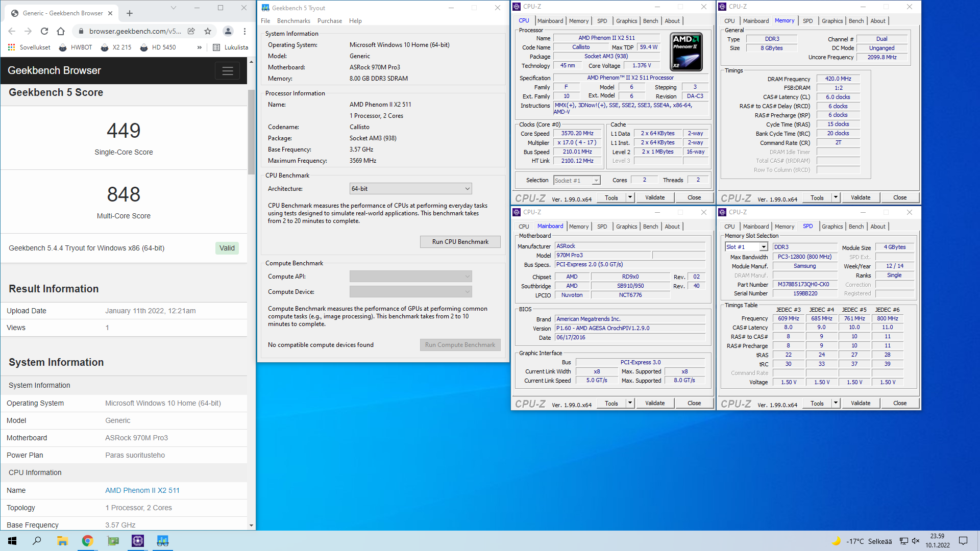Viewport: 980px width, 551px height.
Task: Switch to CPU-Z in taskbar
Action: click(138, 541)
